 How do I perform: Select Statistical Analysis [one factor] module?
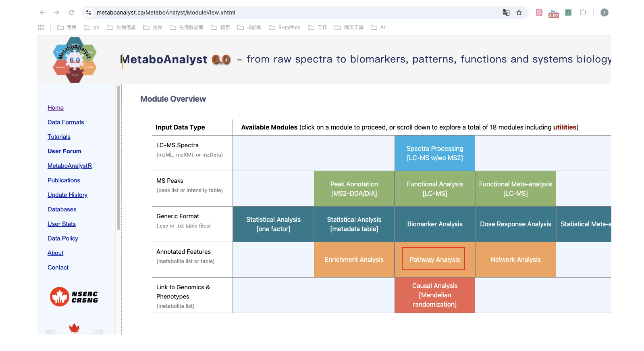(x=273, y=224)
